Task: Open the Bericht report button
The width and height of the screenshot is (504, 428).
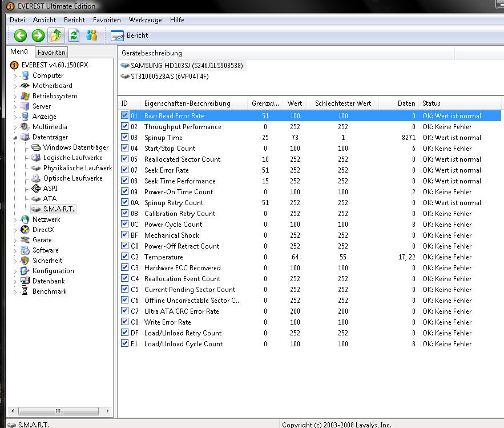Action: pos(129,35)
